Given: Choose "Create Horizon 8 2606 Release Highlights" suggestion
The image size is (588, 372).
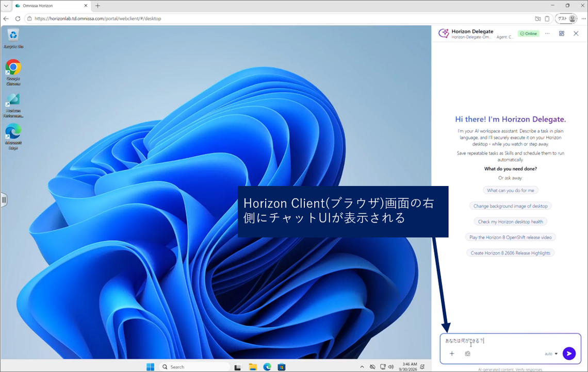Looking at the screenshot, I should click(511, 253).
